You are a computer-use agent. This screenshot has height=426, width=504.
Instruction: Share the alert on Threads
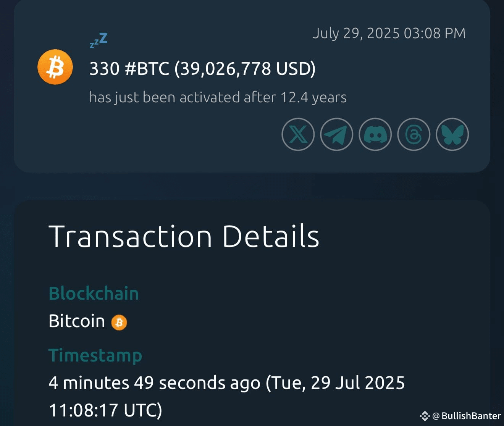pos(414,134)
